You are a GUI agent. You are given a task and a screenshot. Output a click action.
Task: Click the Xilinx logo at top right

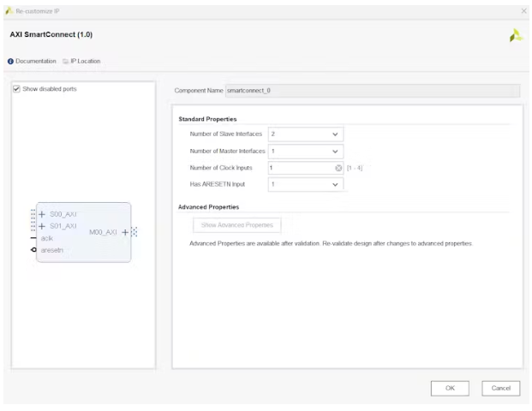[x=514, y=35]
